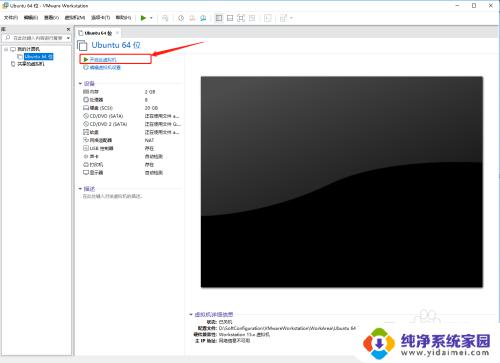Toggle the thumbnail bar toolbar icon
Image resolution: width=500 pixels, height=363 pixels.
230,18
